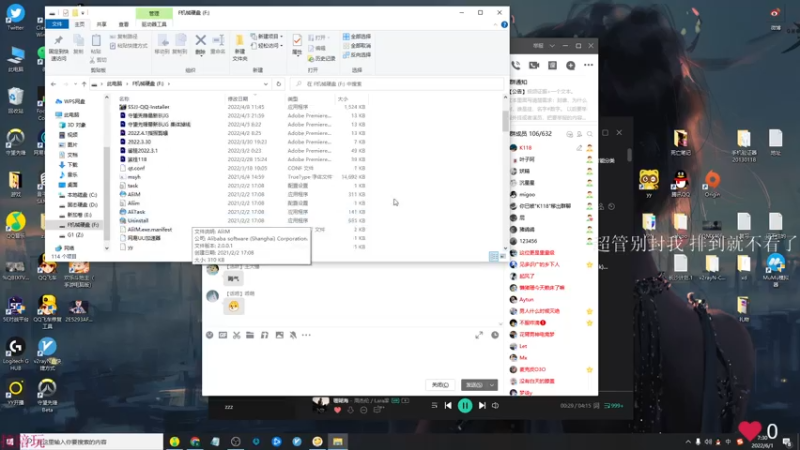Click the red X Delete icon
This screenshot has width=800, height=450.
[201, 40]
